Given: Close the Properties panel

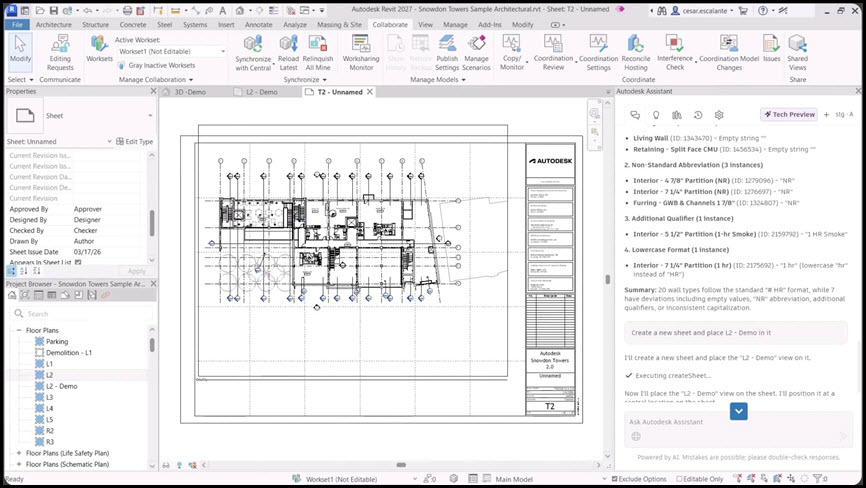Looking at the screenshot, I should coord(153,91).
